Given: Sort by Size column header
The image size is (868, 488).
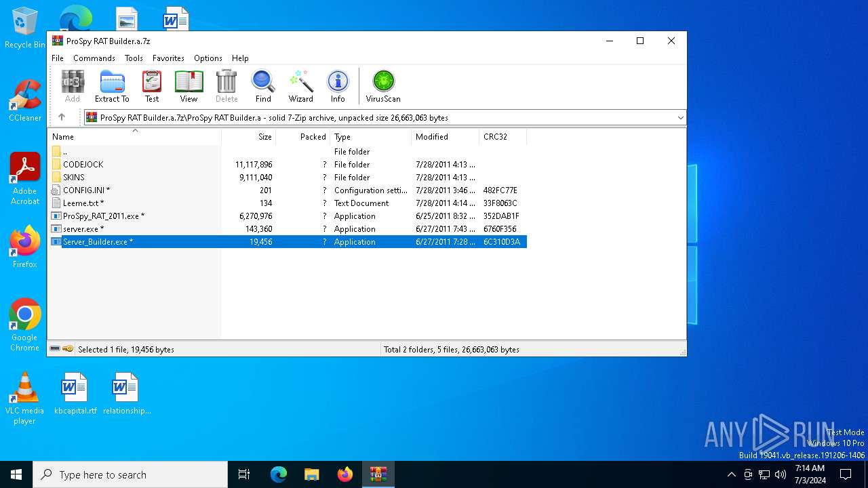Looking at the screenshot, I should tap(249, 137).
